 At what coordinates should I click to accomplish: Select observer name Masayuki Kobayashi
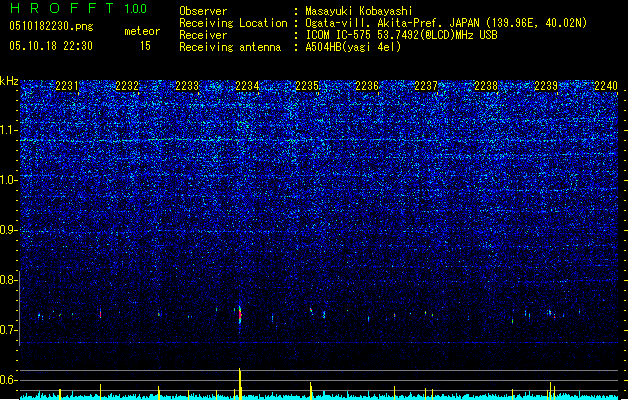tap(359, 11)
